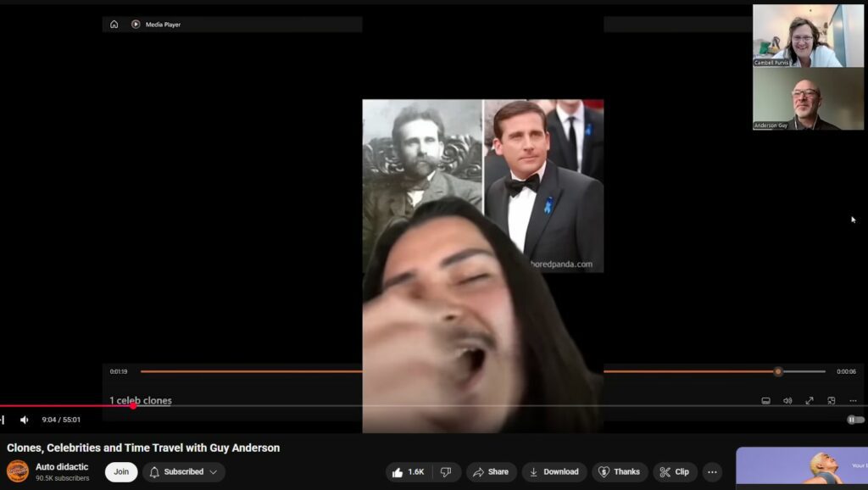Download the video
The image size is (868, 490).
[x=554, y=471]
